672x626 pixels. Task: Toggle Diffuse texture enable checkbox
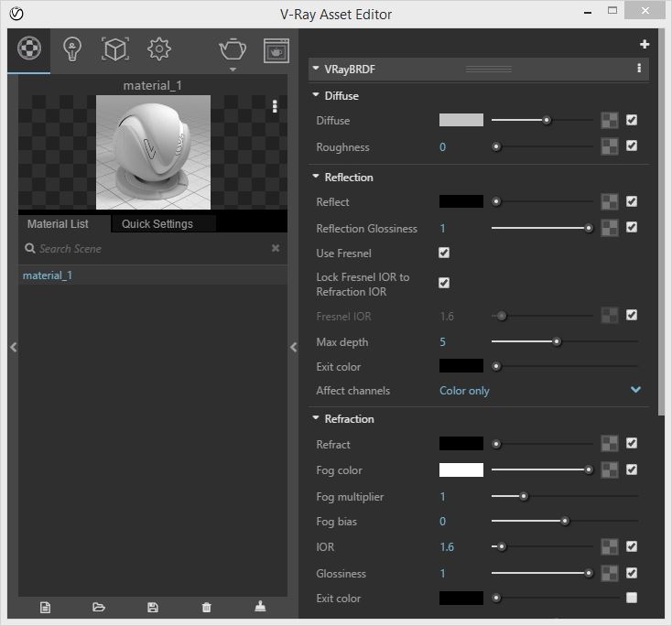(x=632, y=120)
